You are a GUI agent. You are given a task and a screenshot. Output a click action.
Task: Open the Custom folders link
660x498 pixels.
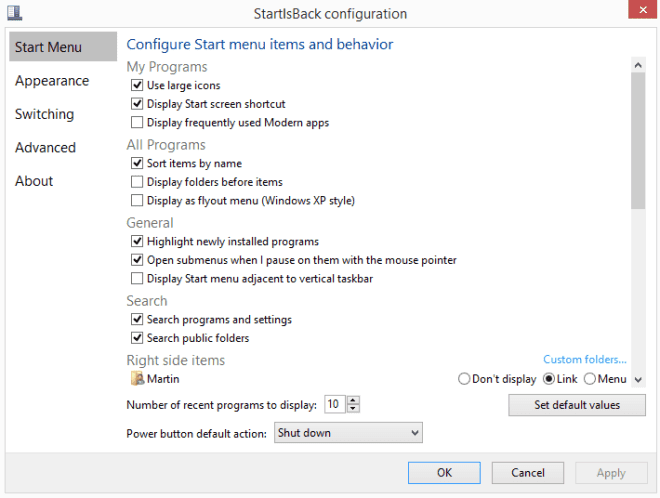click(x=585, y=359)
